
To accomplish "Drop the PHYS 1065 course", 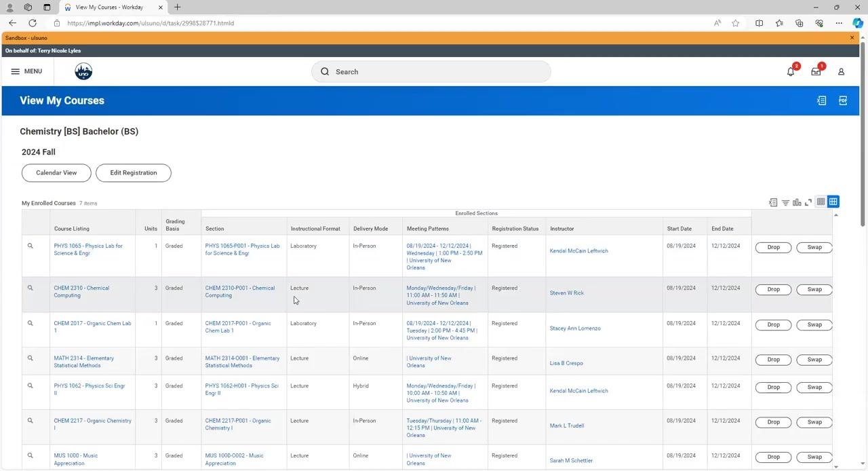I will pos(774,247).
